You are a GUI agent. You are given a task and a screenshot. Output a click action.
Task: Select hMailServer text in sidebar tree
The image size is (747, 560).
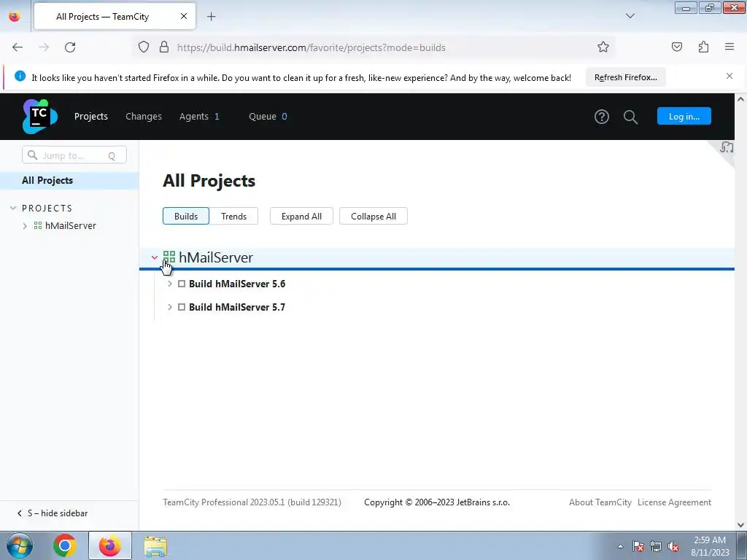pos(71,226)
